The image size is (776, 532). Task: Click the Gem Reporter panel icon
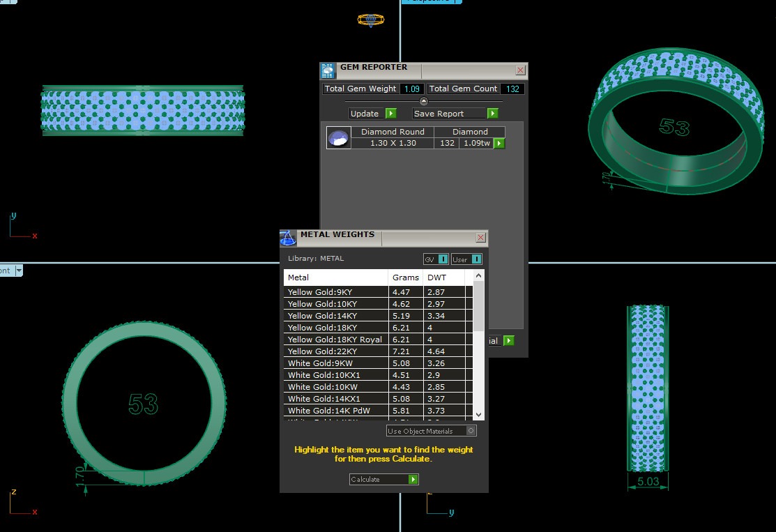(x=328, y=70)
